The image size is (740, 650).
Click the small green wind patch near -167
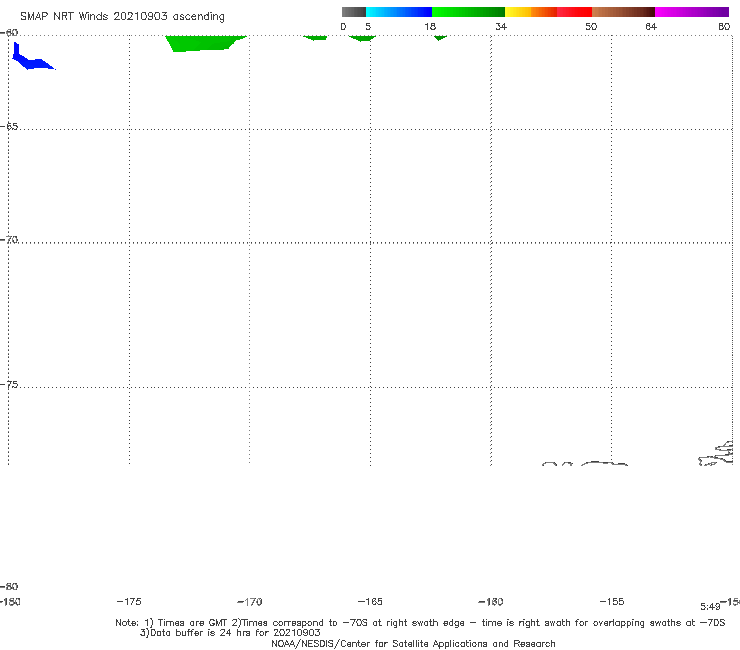[315, 38]
